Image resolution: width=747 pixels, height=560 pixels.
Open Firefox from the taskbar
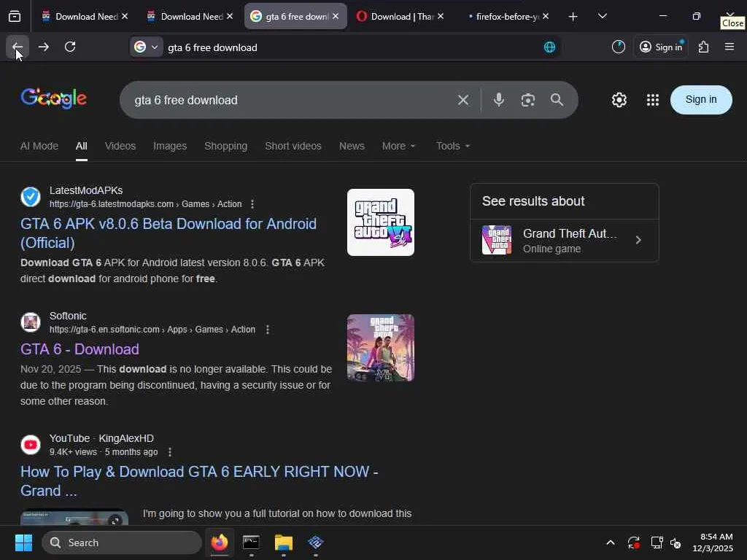coord(220,542)
